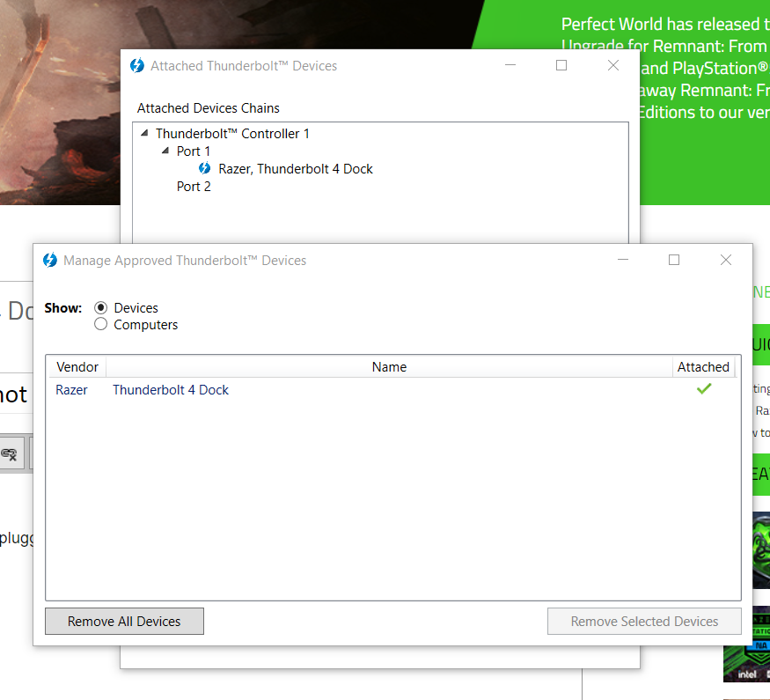770x700 pixels.
Task: Click Thunderbolt logo in Manage Approved Devices title
Action: pyautogui.click(x=50, y=260)
